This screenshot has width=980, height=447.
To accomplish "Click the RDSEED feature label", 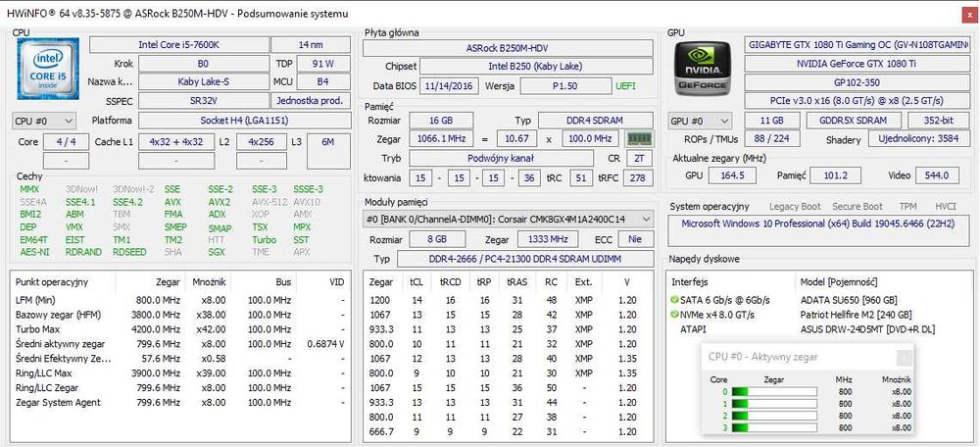I will pyautogui.click(x=129, y=252).
